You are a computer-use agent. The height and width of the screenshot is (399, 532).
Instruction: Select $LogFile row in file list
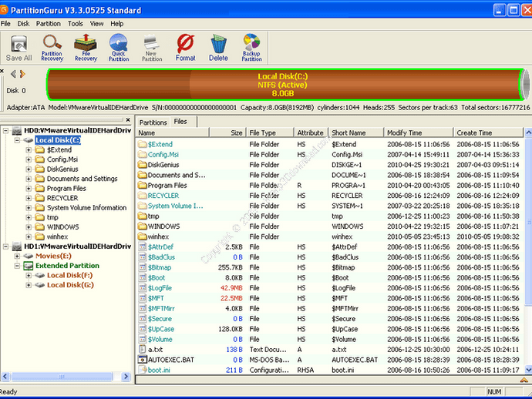point(330,288)
